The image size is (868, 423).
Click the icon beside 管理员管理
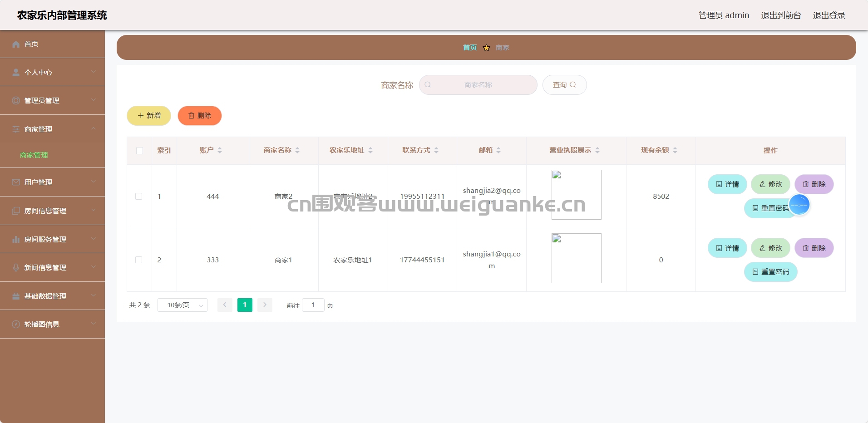(16, 100)
